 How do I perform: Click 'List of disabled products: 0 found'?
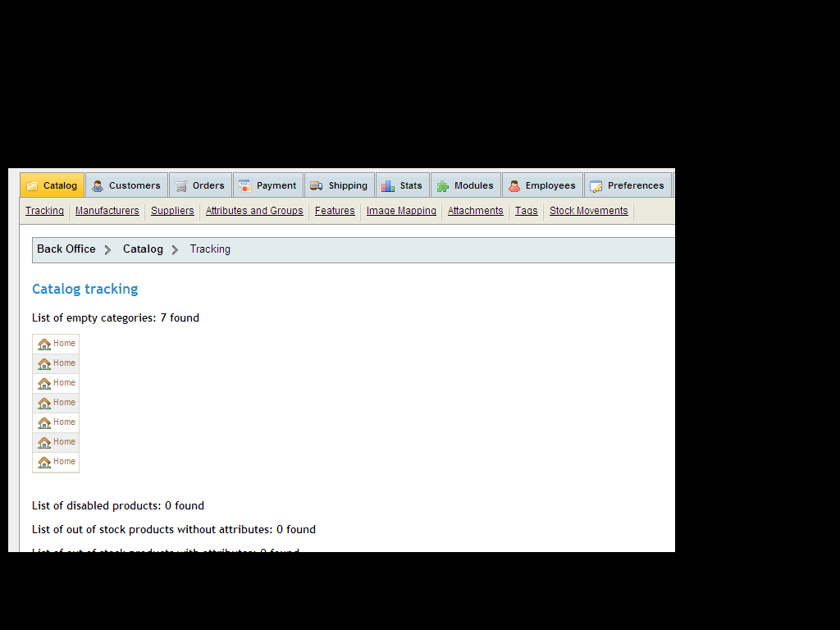118,505
